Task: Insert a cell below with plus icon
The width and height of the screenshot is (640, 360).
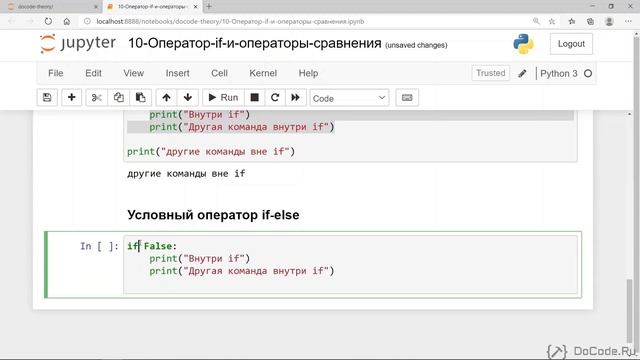Action: click(x=71, y=98)
